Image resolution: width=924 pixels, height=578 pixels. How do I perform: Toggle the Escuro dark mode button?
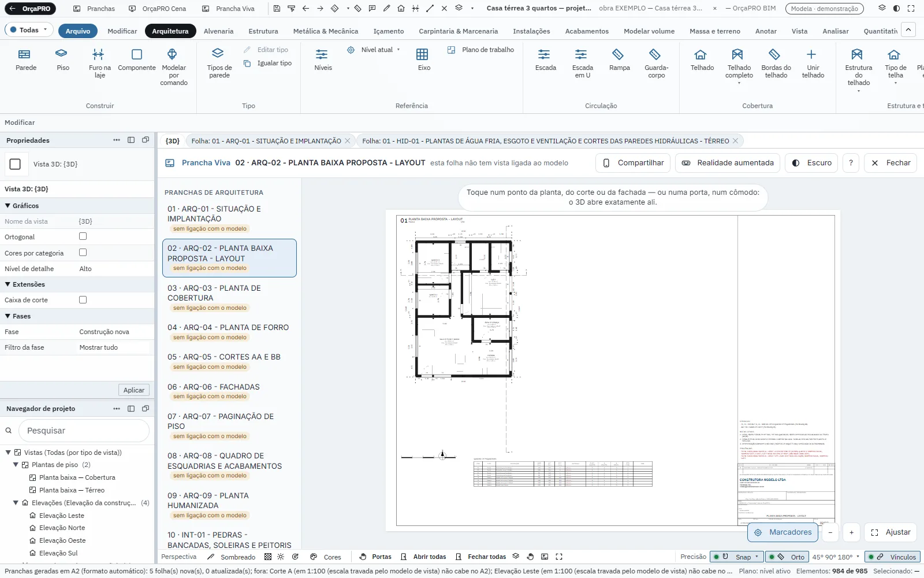coord(811,163)
